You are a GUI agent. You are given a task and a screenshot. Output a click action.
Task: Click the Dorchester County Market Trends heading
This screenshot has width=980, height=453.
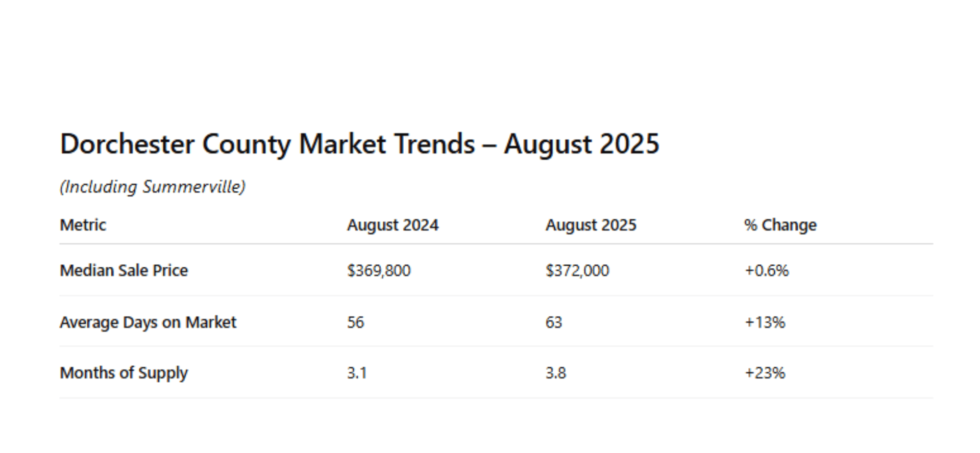click(x=359, y=144)
